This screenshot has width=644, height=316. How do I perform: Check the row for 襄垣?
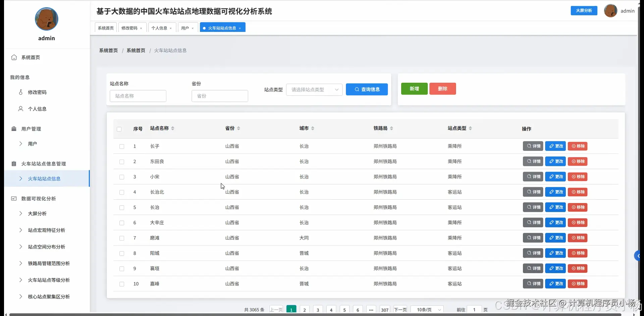(x=122, y=269)
